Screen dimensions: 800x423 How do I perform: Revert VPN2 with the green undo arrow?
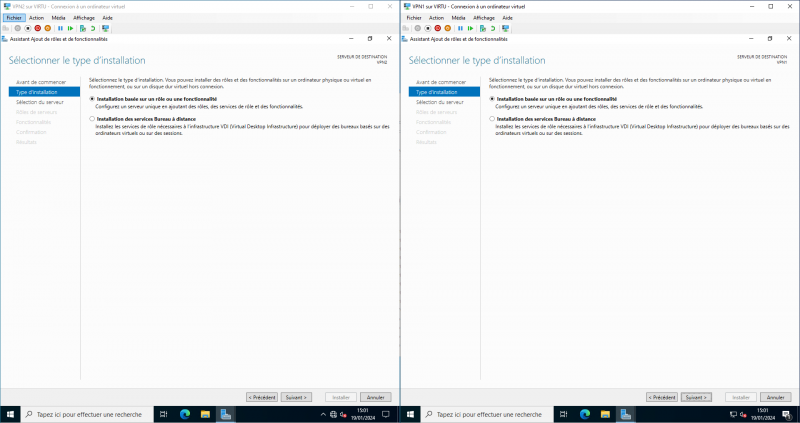coord(93,29)
